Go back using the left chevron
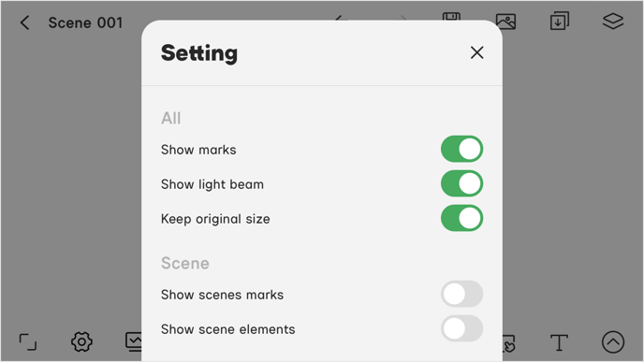Viewport: 644px width, 362px height. 24,22
